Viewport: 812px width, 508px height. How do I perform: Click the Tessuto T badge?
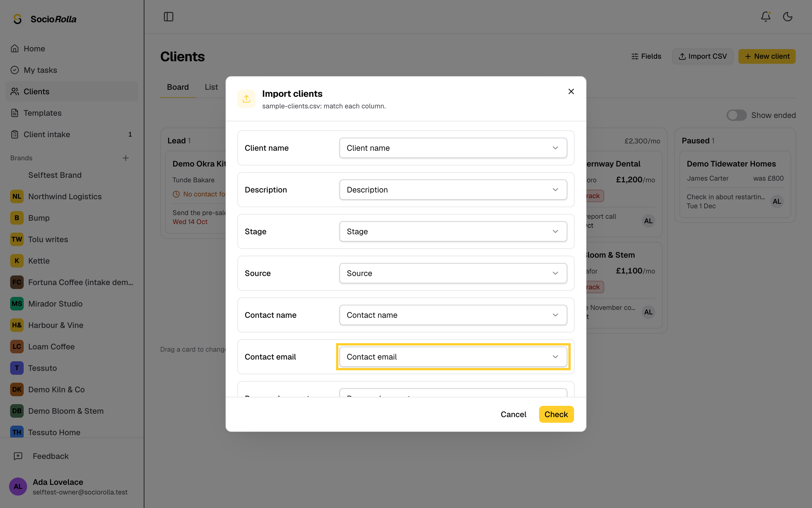[17, 368]
